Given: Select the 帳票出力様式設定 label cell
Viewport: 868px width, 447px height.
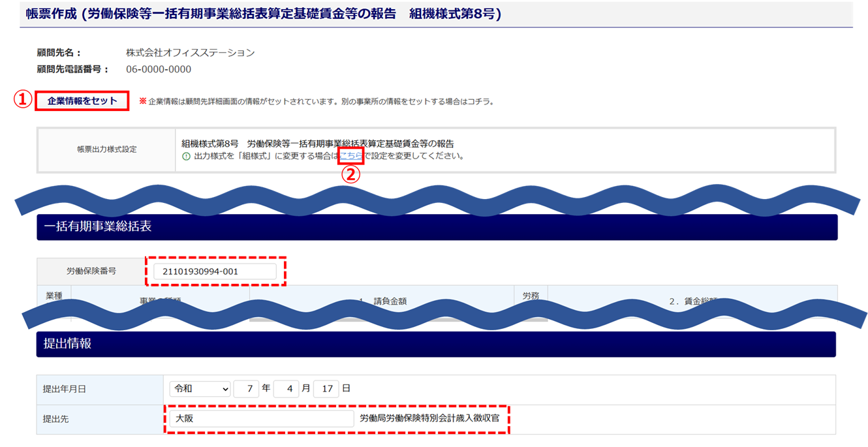Looking at the screenshot, I should [107, 149].
